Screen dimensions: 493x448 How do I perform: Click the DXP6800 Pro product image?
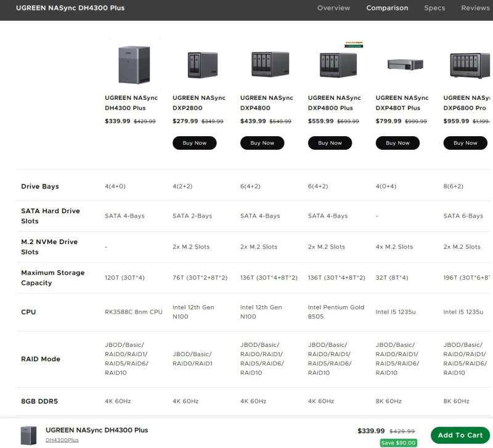pos(470,65)
